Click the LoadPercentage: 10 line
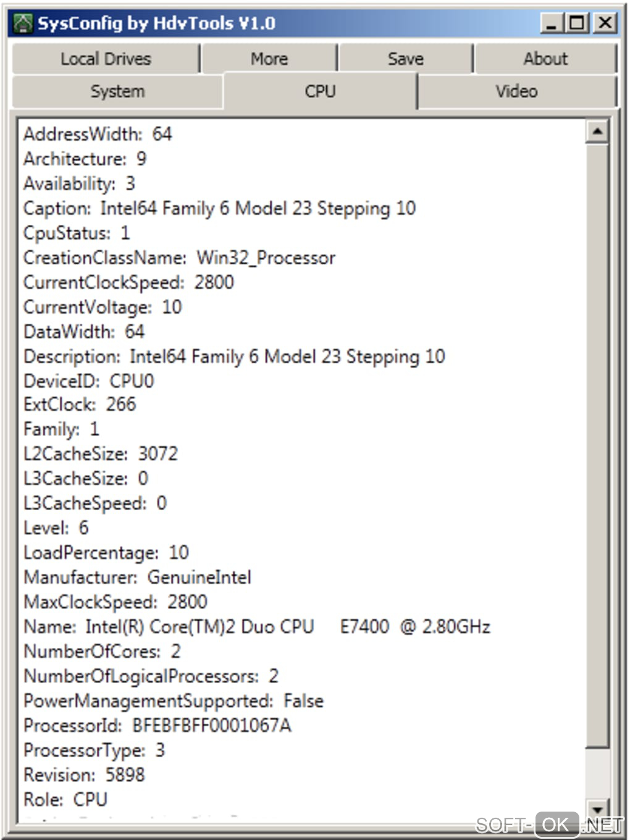Image resolution: width=630 pixels, height=840 pixels. click(x=106, y=552)
